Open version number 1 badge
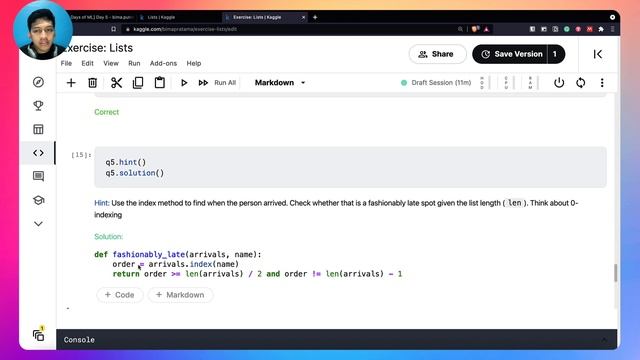This screenshot has height=360, width=640. click(555, 54)
